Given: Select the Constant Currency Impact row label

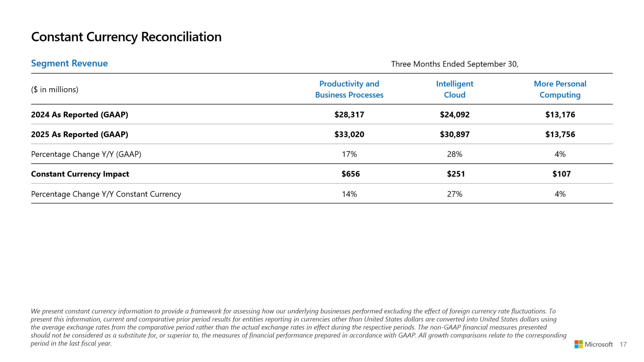Looking at the screenshot, I should point(80,174).
